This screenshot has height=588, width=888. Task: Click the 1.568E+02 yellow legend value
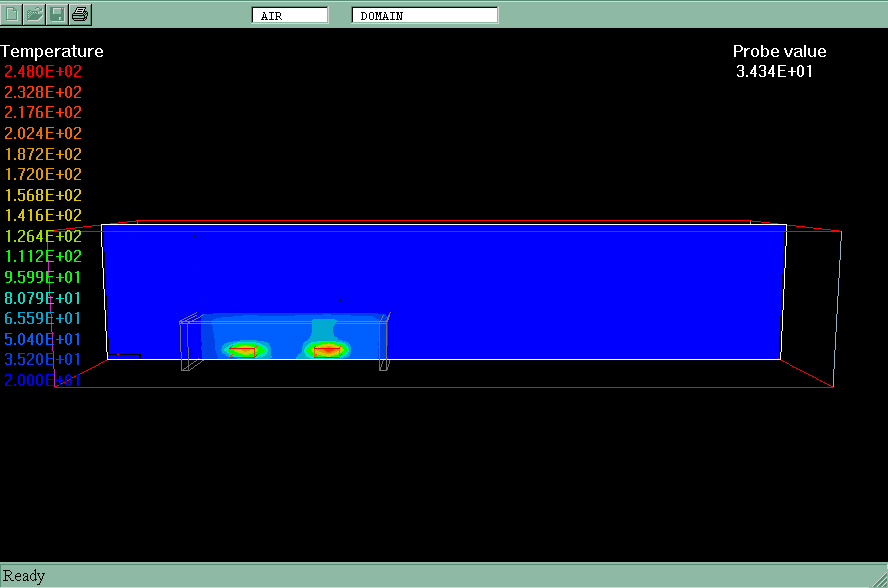[43, 196]
